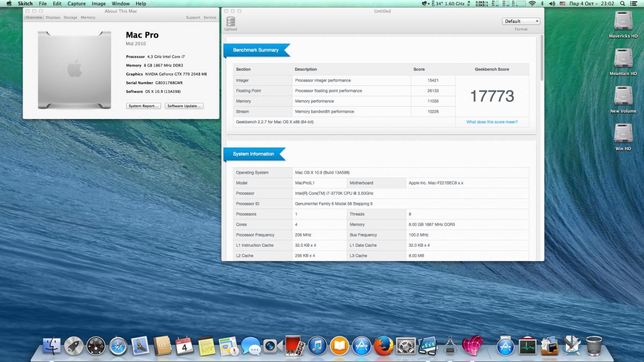Image resolution: width=644 pixels, height=362 pixels.
Task: Open the New Volume desktop drive
Action: point(623,100)
